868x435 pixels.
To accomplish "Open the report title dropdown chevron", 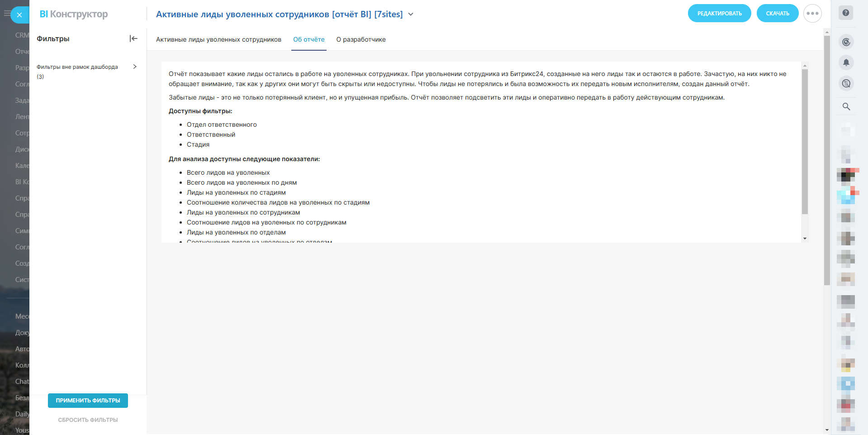I will point(411,14).
